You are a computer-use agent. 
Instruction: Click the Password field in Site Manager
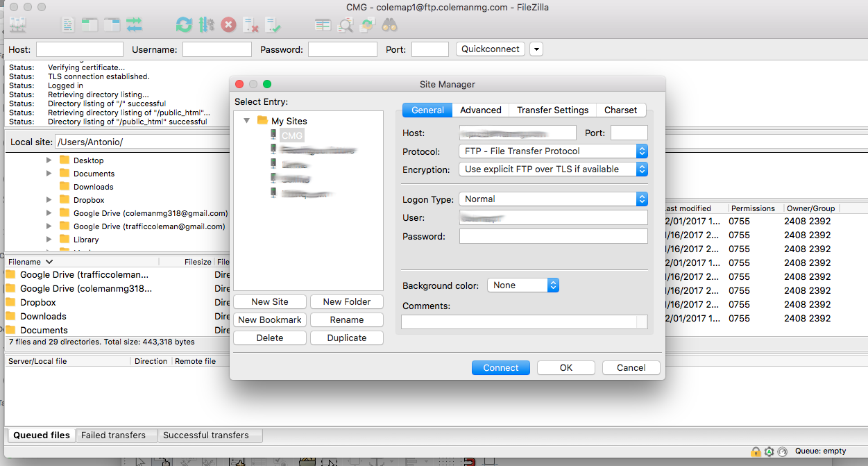553,236
